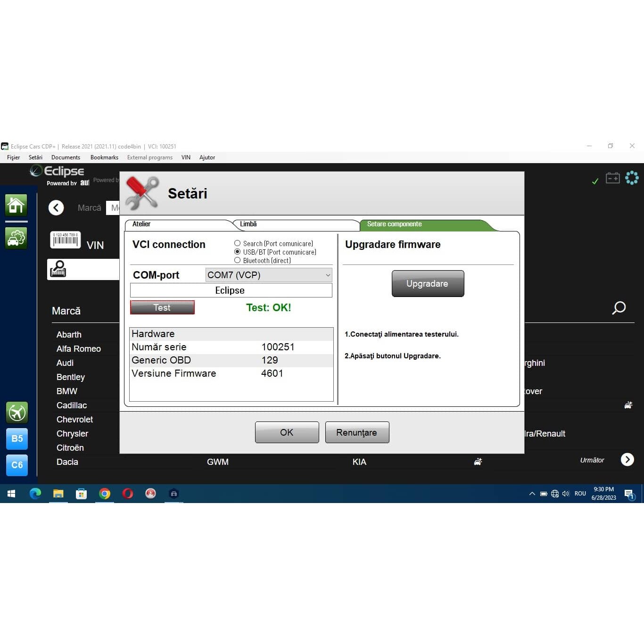The width and height of the screenshot is (644, 644).
Task: Open the Setări menu
Action: 35,157
